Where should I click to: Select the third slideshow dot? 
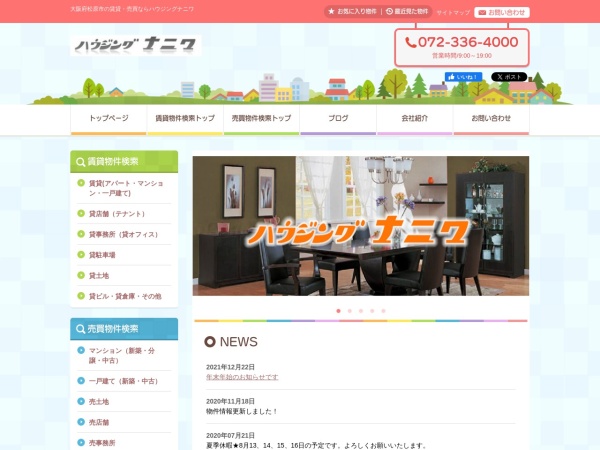tap(361, 311)
